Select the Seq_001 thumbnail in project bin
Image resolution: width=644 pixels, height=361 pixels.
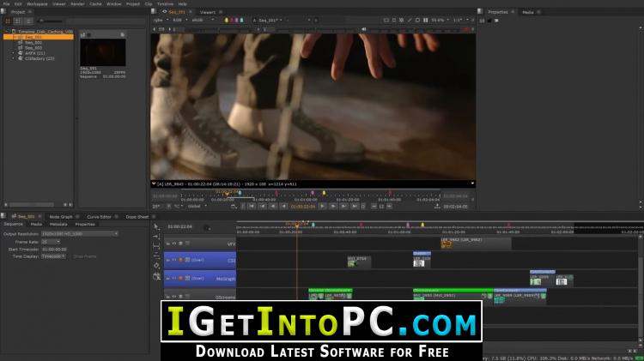click(x=103, y=52)
